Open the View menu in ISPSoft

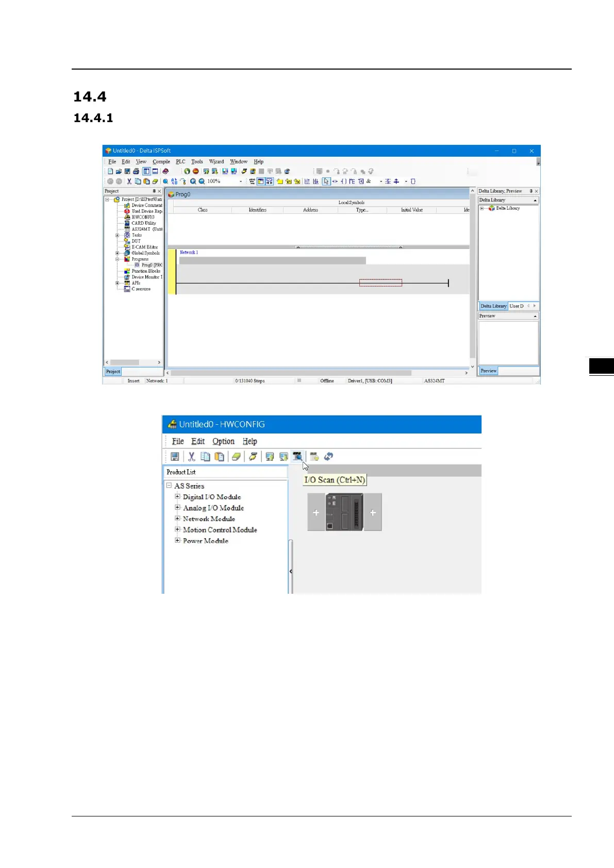pos(141,161)
